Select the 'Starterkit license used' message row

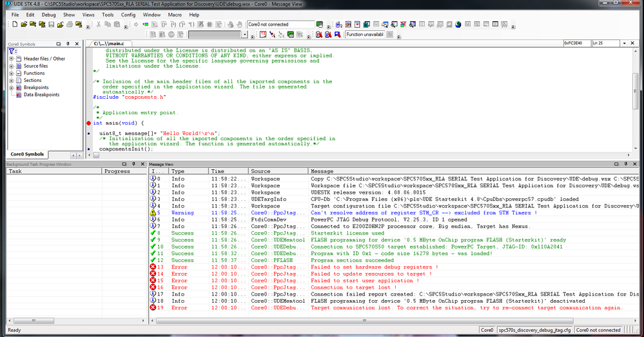pyautogui.click(x=347, y=233)
